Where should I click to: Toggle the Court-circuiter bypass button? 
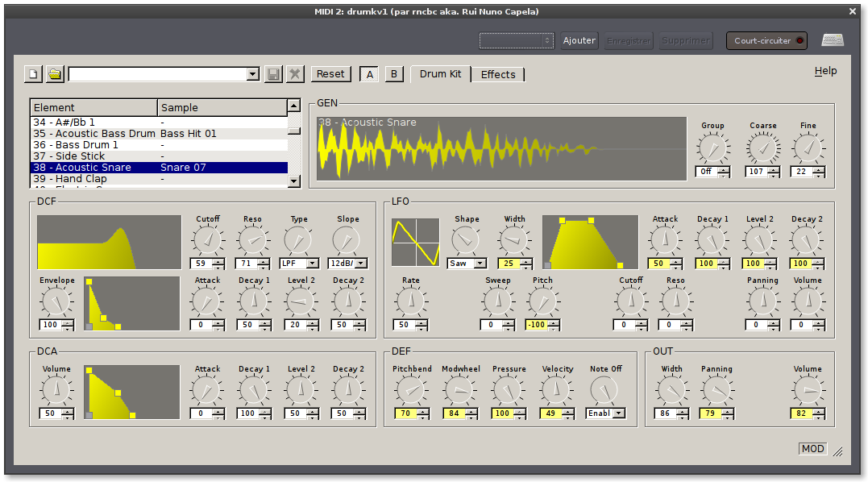(x=766, y=40)
